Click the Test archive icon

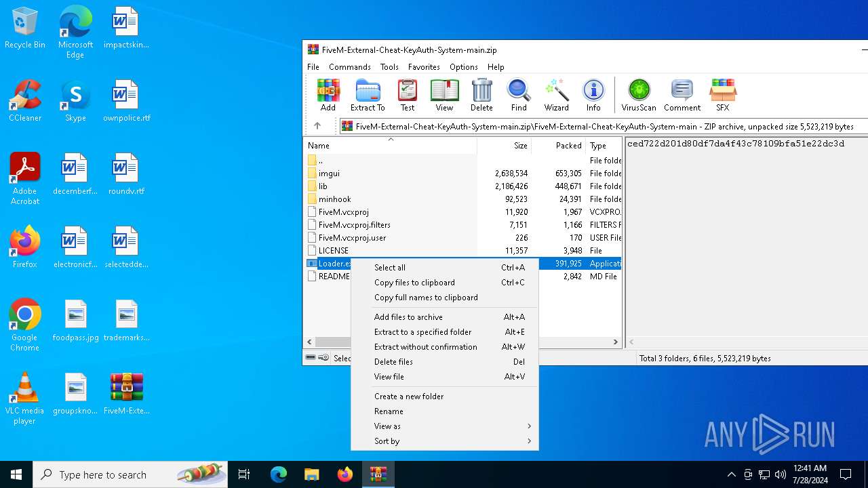pos(408,95)
